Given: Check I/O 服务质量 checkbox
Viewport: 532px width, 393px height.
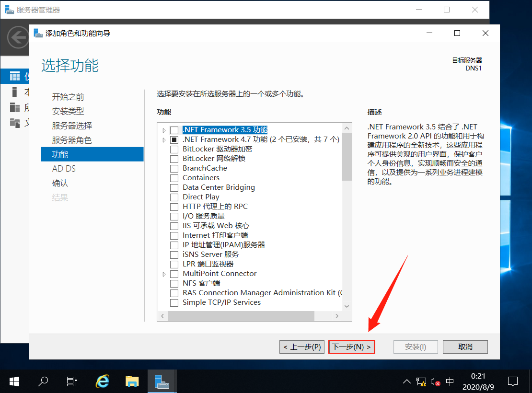Looking at the screenshot, I should tap(174, 217).
